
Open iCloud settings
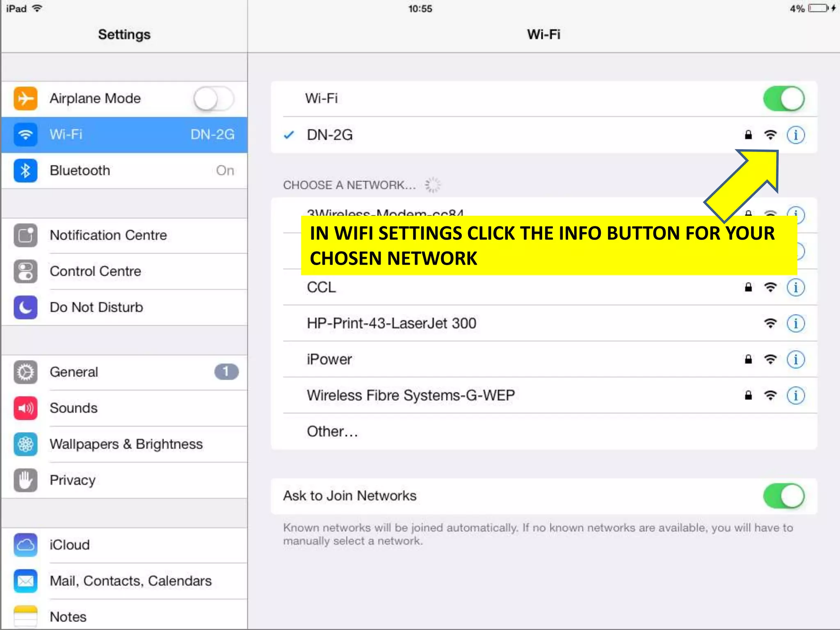coord(124,545)
